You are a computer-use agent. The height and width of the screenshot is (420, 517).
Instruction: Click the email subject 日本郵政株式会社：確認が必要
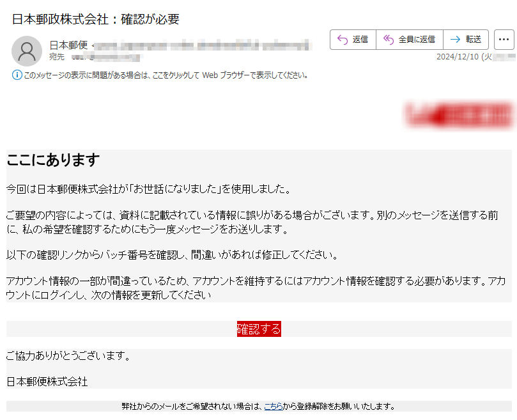(x=96, y=19)
